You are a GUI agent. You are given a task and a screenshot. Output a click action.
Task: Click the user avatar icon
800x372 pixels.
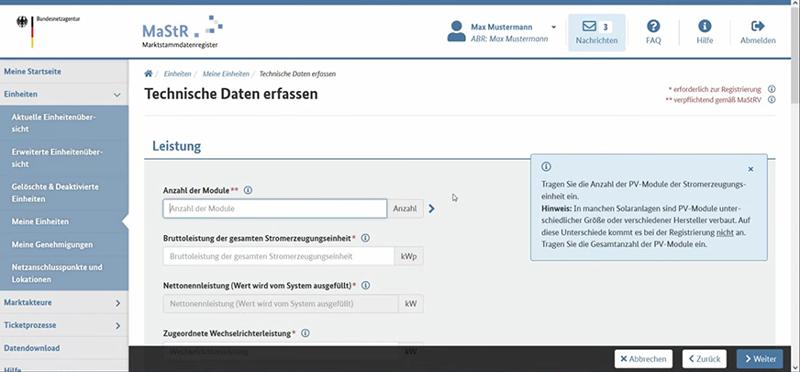click(456, 32)
